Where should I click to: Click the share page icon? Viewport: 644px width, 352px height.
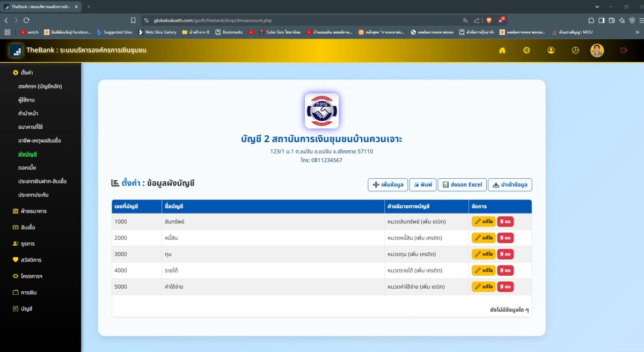coord(477,20)
